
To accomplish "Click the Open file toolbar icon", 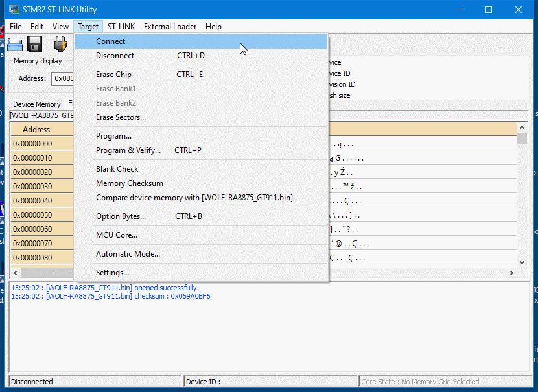I will coord(14,44).
